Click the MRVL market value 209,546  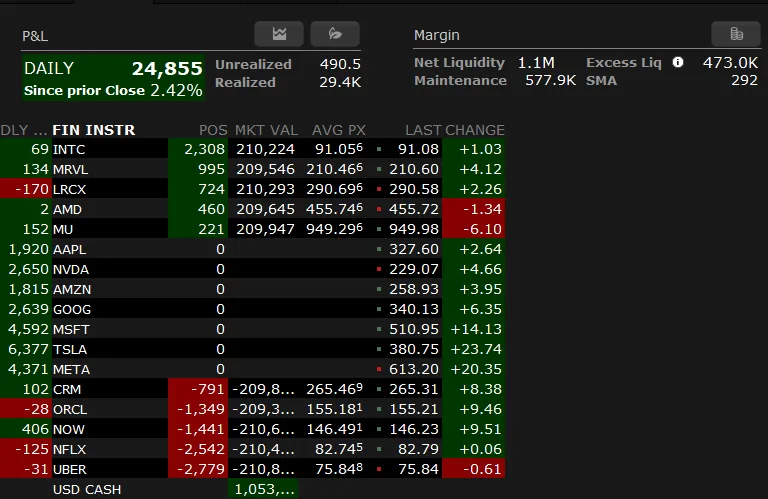[265, 169]
